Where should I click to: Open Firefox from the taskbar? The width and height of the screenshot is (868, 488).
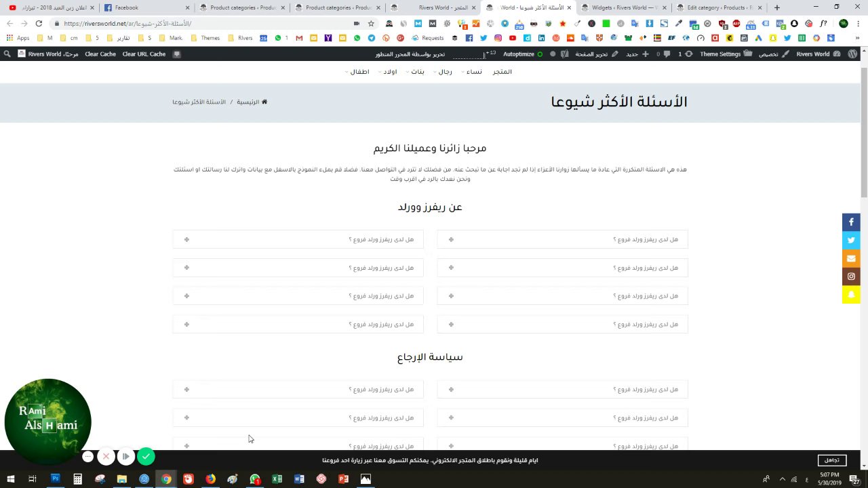point(210,479)
